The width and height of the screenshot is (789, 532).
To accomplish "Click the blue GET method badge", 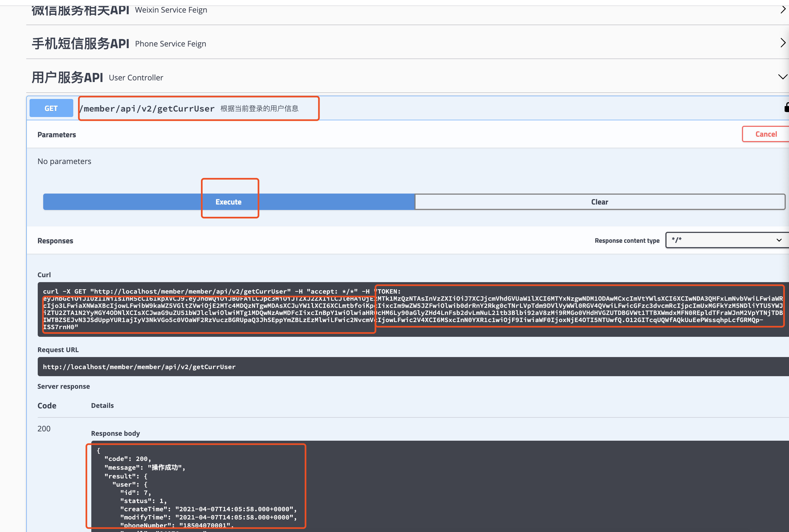I will [x=51, y=108].
